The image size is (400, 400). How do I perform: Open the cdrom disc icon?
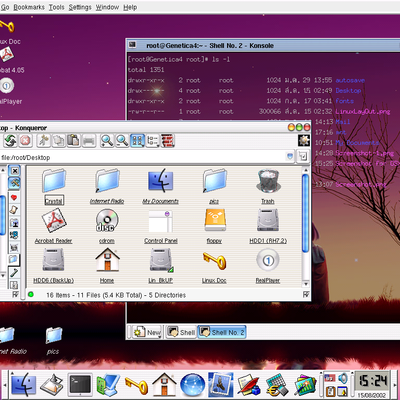coord(107,226)
